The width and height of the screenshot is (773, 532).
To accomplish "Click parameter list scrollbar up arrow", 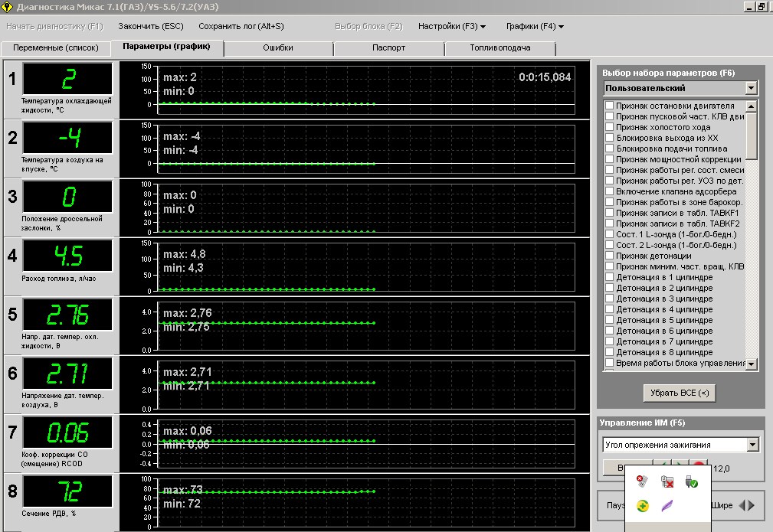I will (x=752, y=106).
